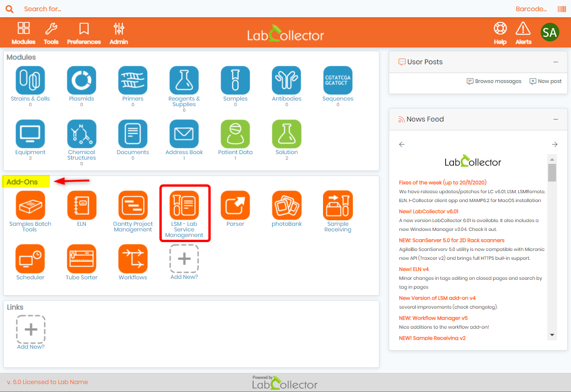571x392 pixels.
Task: Open the Solution module
Action: tap(287, 134)
